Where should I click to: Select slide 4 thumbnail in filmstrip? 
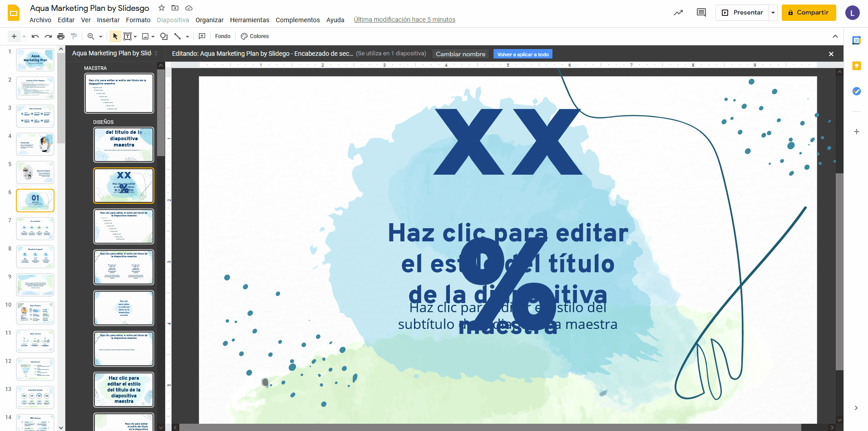pyautogui.click(x=35, y=144)
